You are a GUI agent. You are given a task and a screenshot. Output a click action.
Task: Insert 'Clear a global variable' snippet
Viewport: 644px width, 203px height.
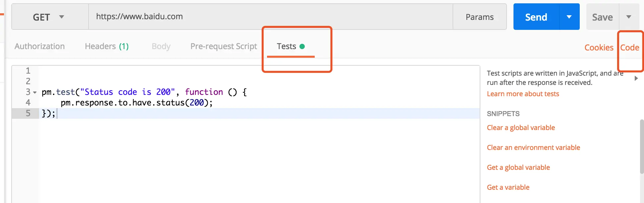521,128
